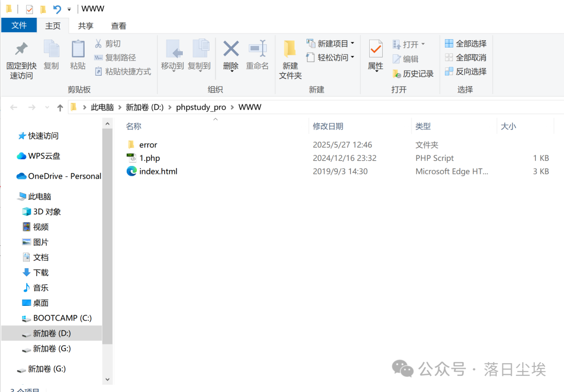Expand quick access toolbar customize arrow

(69, 9)
